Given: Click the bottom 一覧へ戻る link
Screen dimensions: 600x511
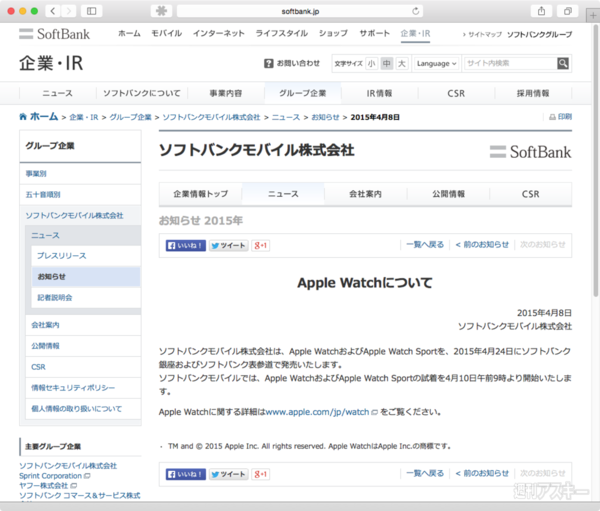Looking at the screenshot, I should pos(425,473).
